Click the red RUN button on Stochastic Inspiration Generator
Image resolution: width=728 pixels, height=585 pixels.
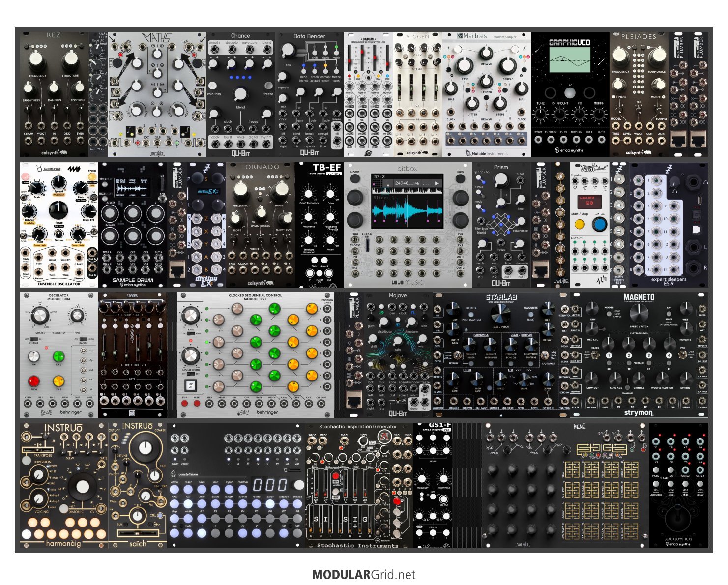point(336,476)
